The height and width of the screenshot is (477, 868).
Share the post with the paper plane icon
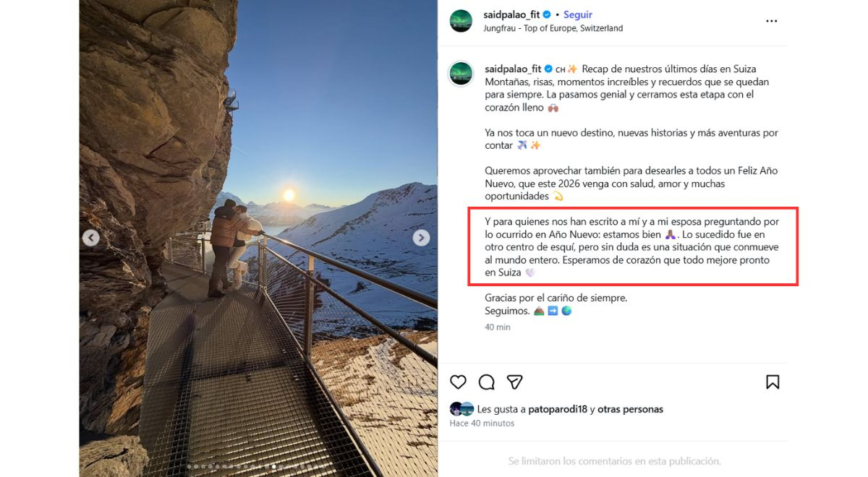point(514,382)
